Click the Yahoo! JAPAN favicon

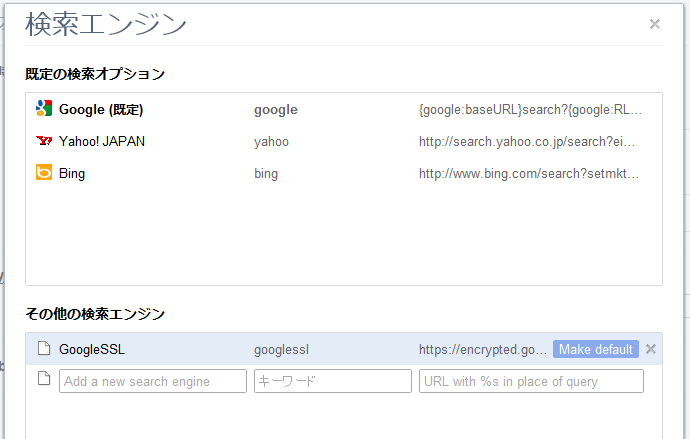[x=44, y=141]
